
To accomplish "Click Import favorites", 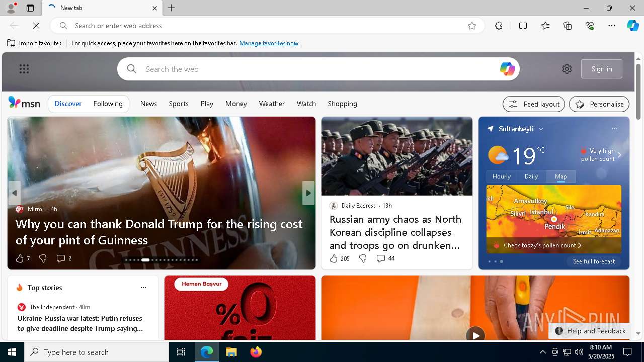I will click(x=34, y=43).
